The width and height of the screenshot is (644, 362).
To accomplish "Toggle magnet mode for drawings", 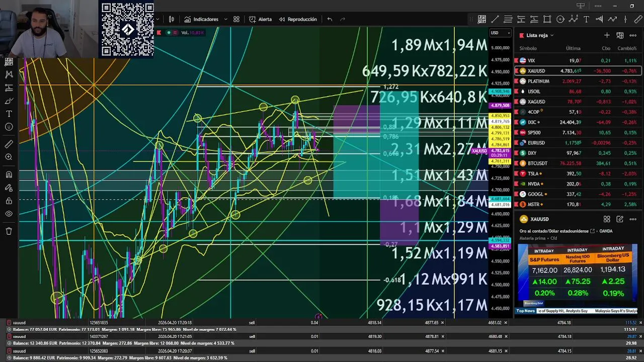I will click(x=9, y=174).
